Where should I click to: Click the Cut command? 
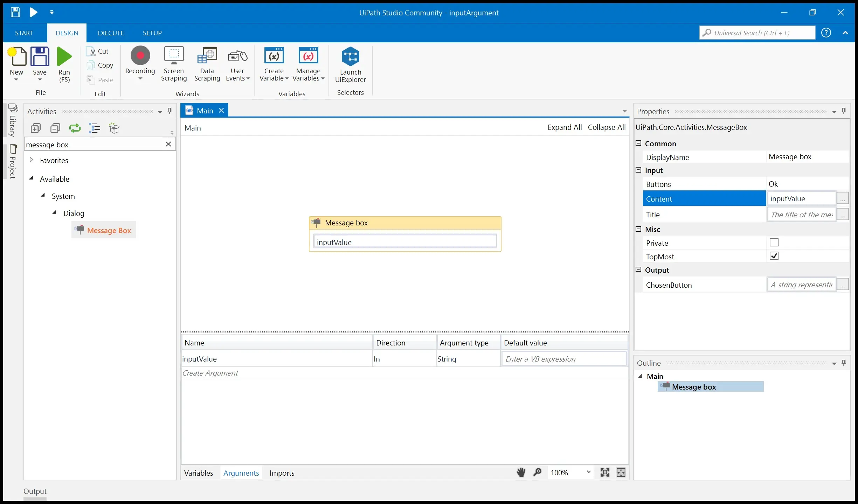coord(98,51)
